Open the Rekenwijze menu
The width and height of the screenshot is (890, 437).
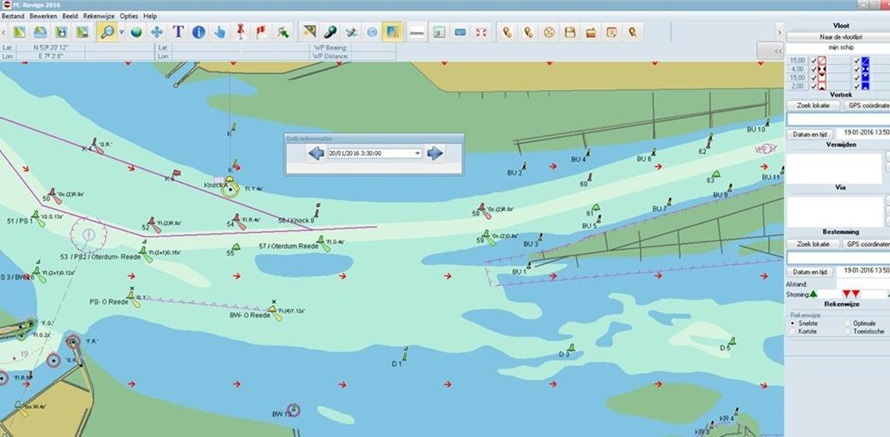coord(98,16)
